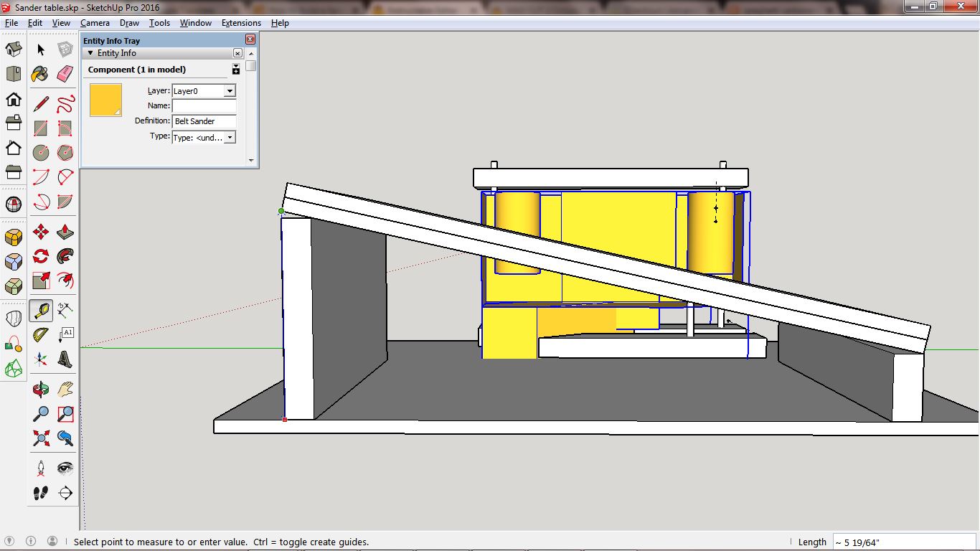Activate the Section Plane tool
This screenshot has height=551, width=980.
point(65,493)
